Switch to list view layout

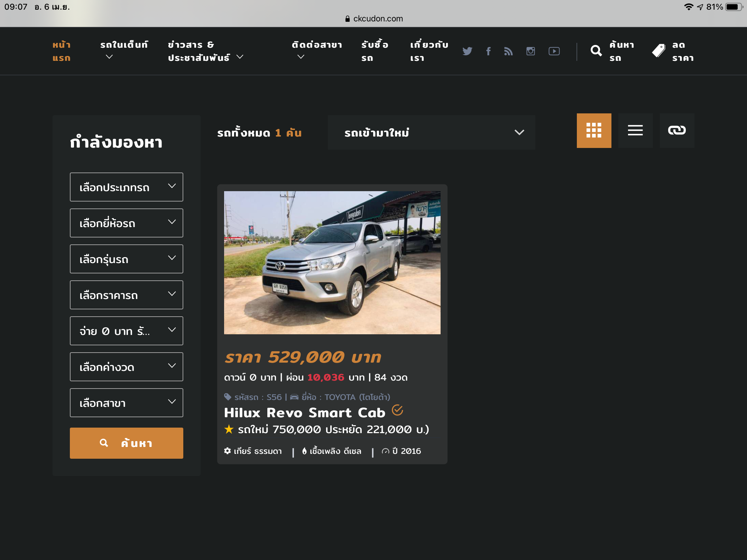coord(635,130)
